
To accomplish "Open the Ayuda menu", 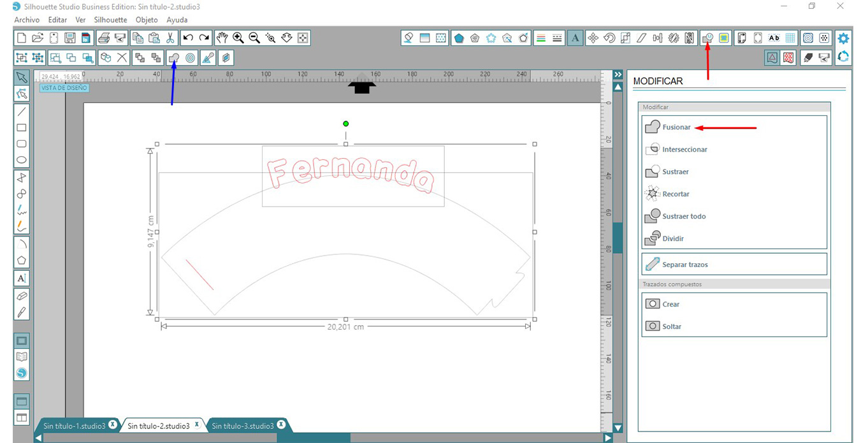I will [177, 20].
